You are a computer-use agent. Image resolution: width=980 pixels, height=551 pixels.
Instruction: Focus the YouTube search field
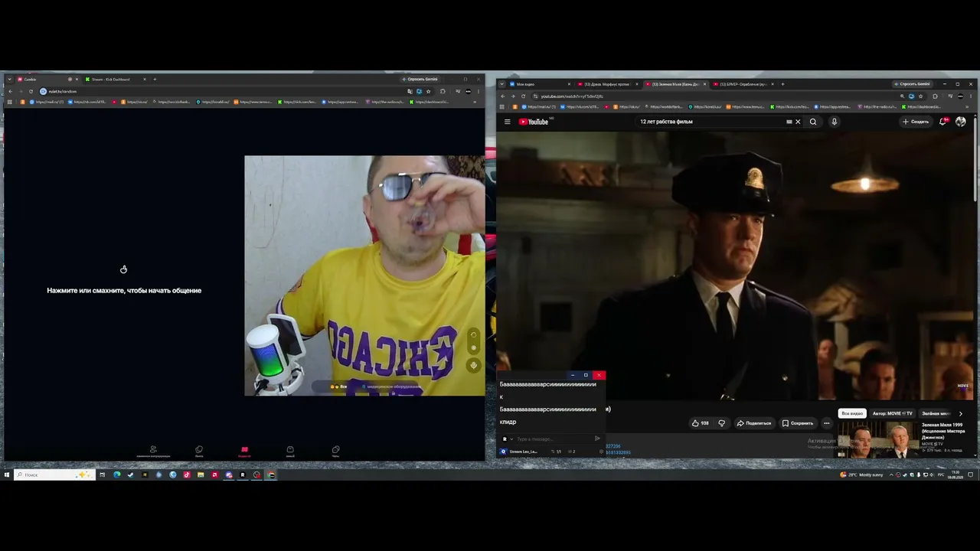(710, 122)
